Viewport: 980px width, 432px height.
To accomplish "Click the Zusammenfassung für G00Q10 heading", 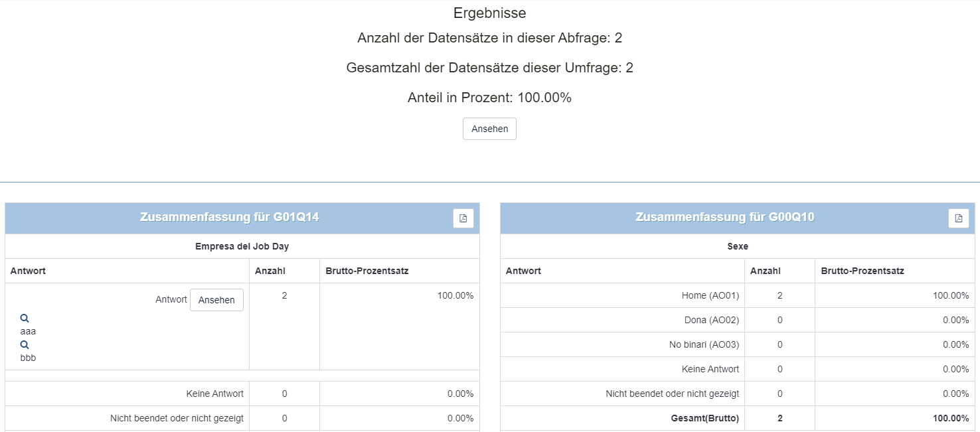I will 724,218.
